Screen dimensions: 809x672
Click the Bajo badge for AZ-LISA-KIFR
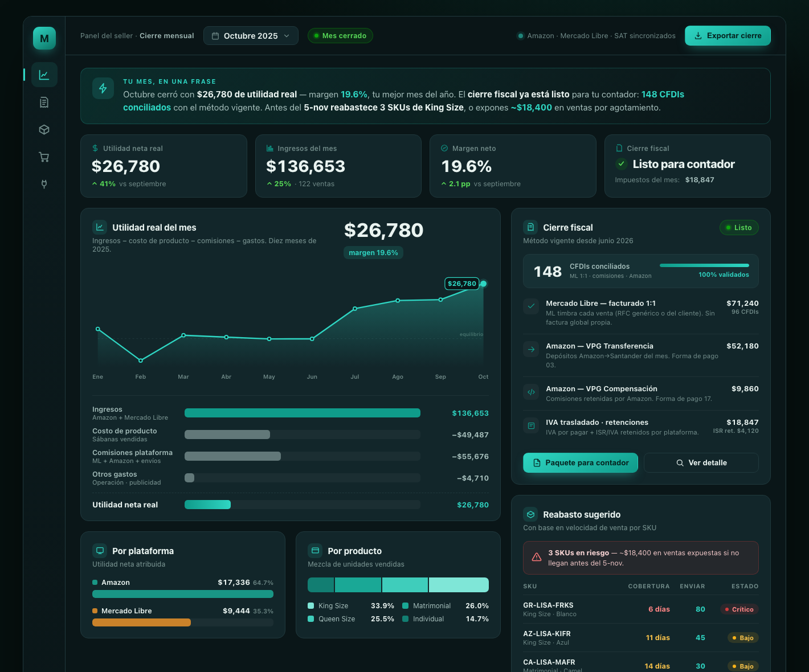tap(743, 638)
